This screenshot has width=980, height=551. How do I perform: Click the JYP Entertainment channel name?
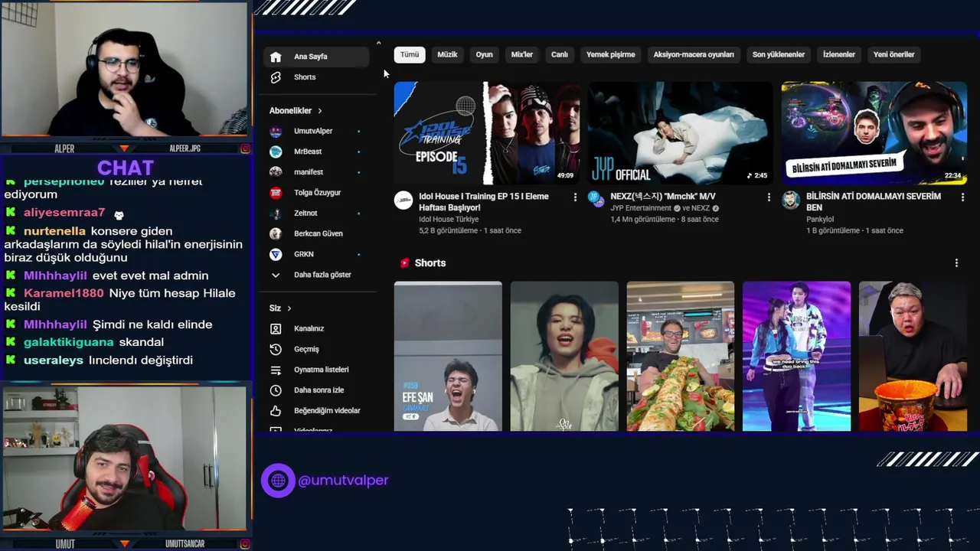click(x=641, y=208)
